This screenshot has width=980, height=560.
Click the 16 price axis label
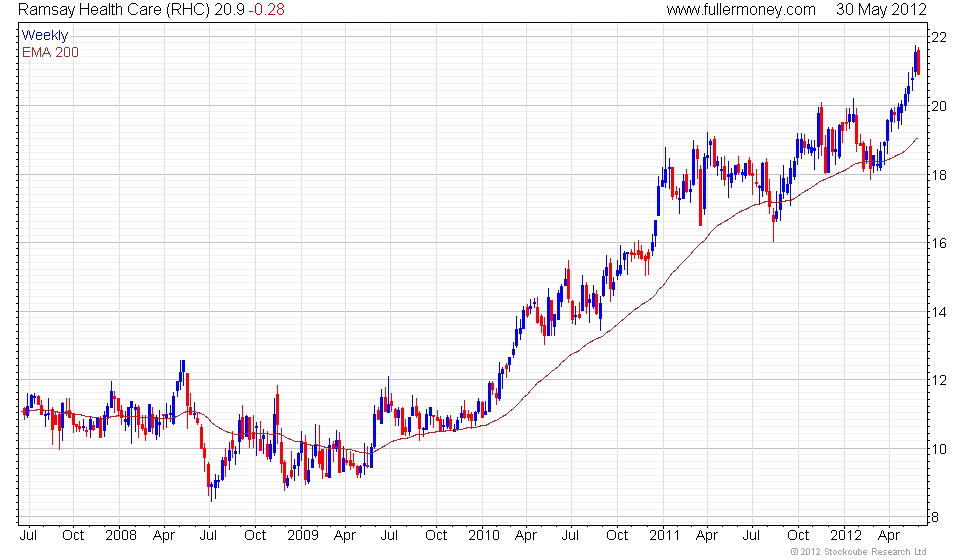[939, 243]
